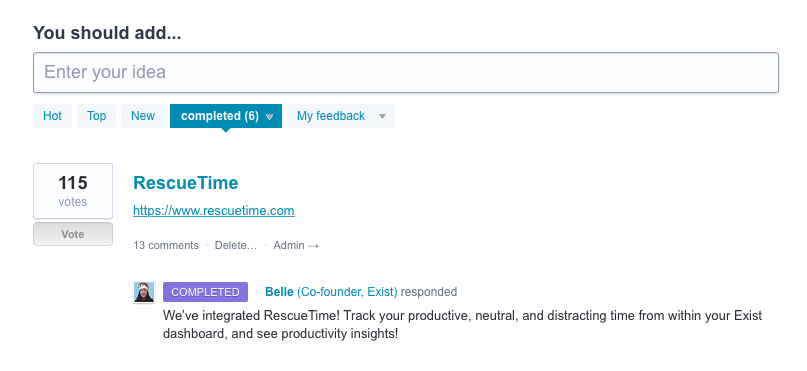Open the Admin → link
Viewport: 807px width, 371px height.
296,245
